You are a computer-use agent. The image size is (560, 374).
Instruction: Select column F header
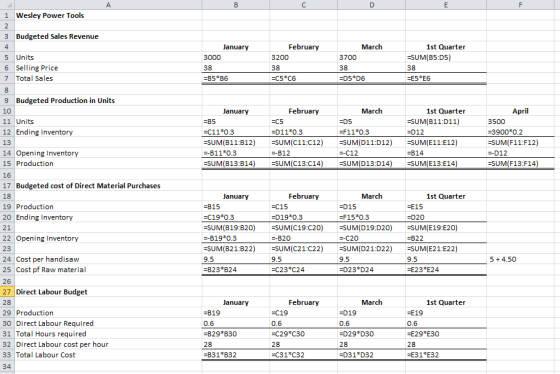pyautogui.click(x=520, y=5)
